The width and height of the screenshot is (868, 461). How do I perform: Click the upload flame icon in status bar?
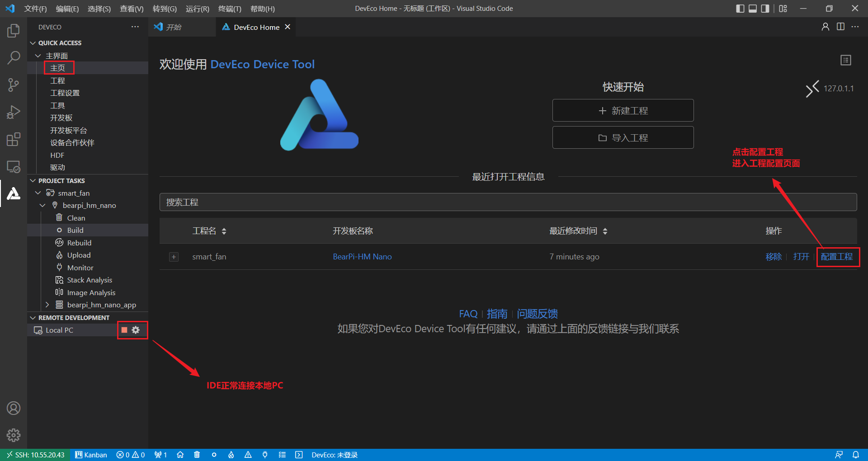pyautogui.click(x=231, y=455)
